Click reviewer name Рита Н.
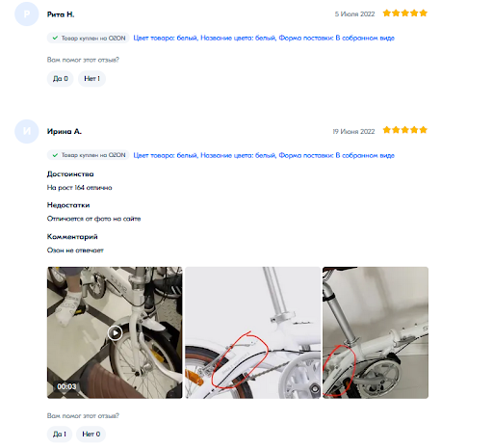493x448 pixels. point(61,14)
